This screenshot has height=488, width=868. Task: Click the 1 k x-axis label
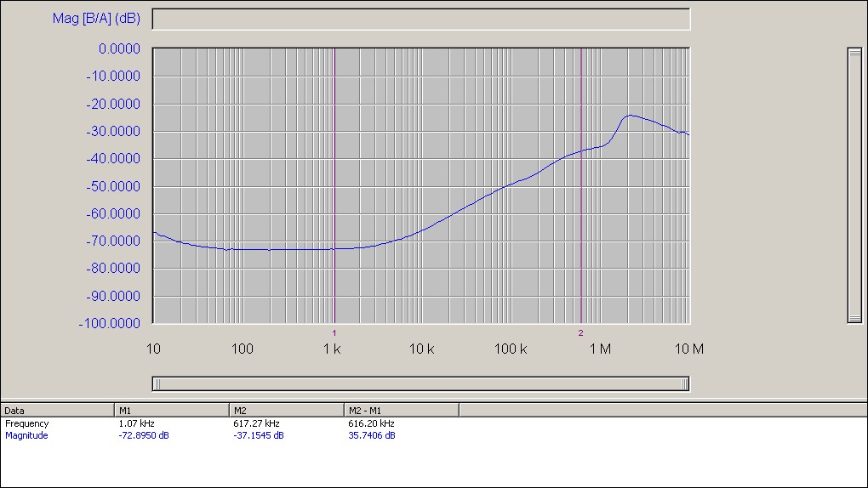click(332, 349)
